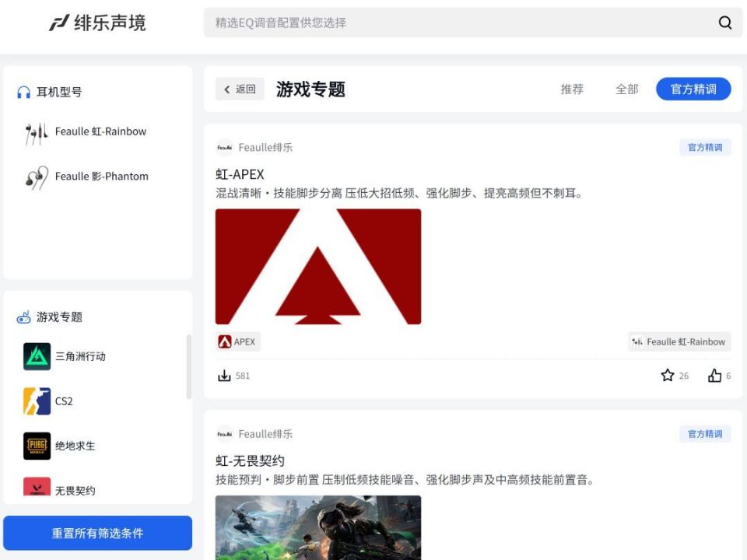747x560 pixels.
Task: Open the 虹-APEX preset title
Action: [x=240, y=174]
